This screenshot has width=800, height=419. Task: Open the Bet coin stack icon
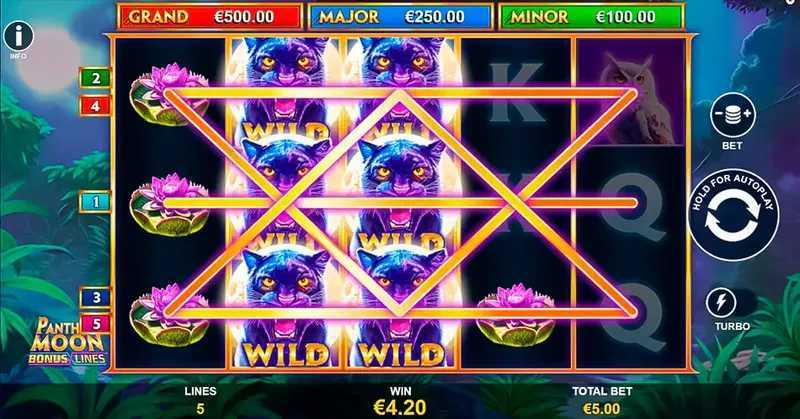click(732, 115)
